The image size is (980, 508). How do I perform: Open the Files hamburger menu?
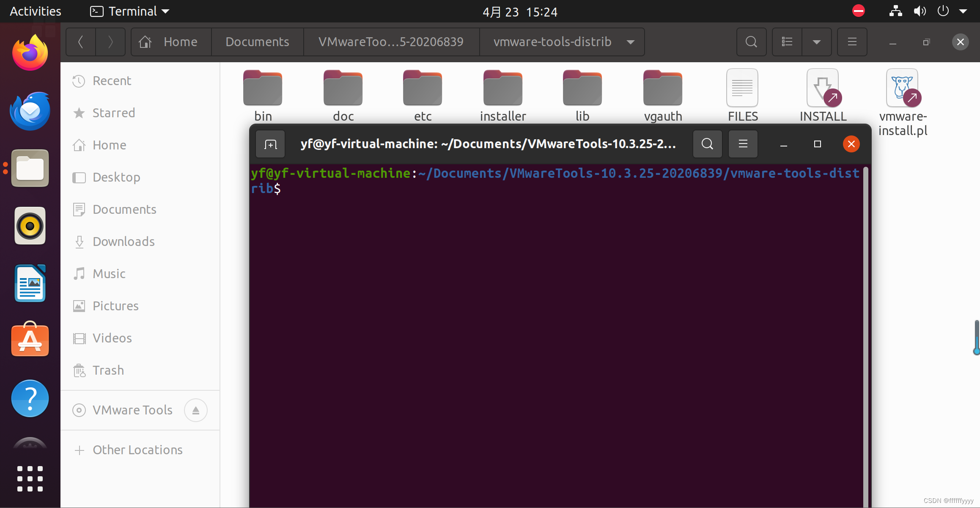coord(852,42)
